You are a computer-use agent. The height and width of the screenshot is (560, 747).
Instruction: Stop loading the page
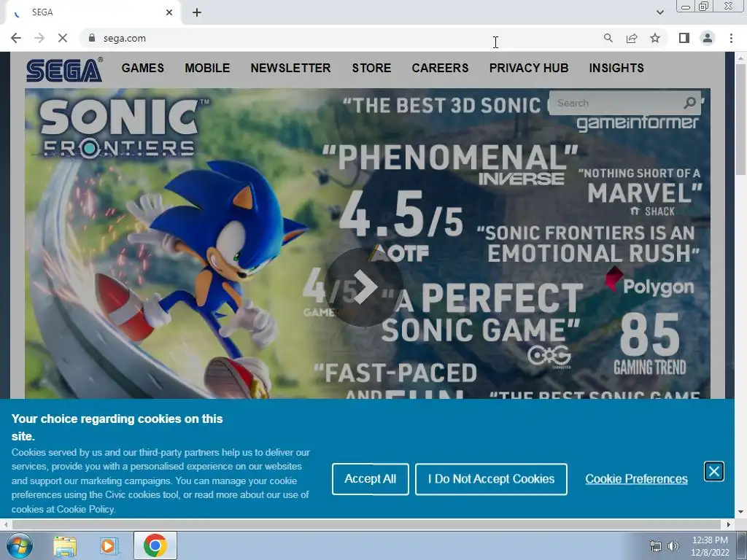63,38
